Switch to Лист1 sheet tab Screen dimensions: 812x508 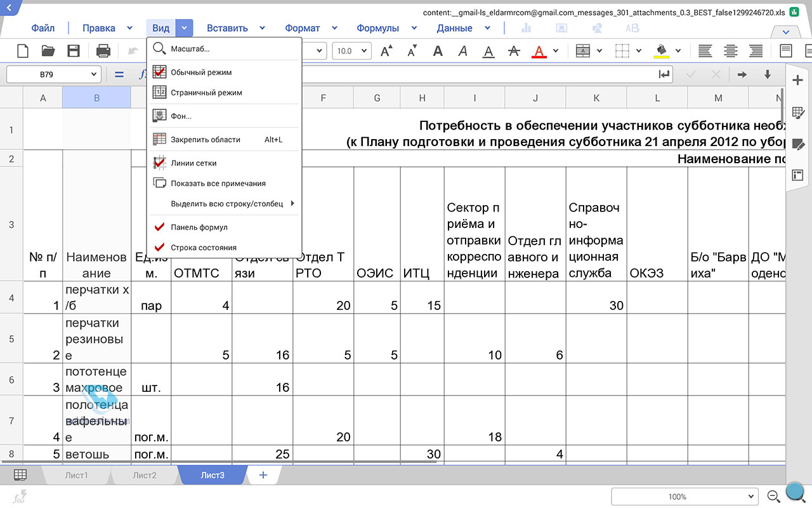click(76, 475)
